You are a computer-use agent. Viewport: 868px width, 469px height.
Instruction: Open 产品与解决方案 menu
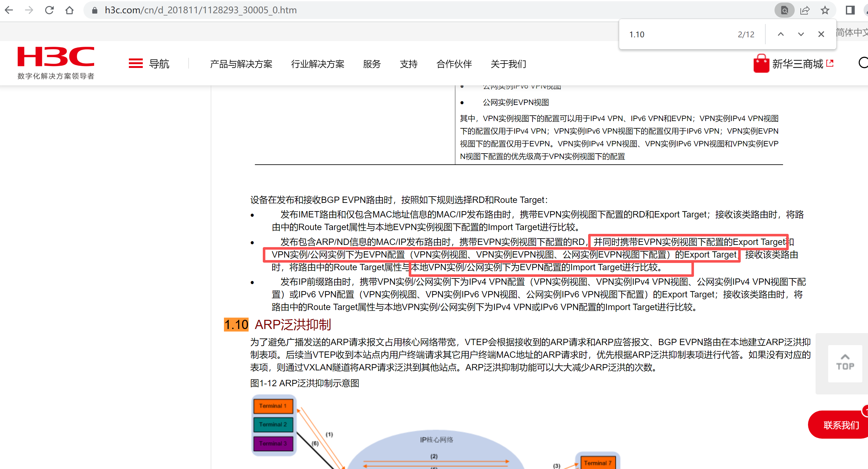(x=241, y=64)
